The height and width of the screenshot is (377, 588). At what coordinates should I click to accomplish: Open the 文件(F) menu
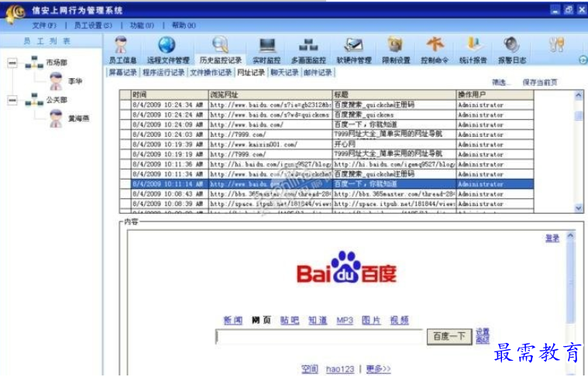coord(44,26)
